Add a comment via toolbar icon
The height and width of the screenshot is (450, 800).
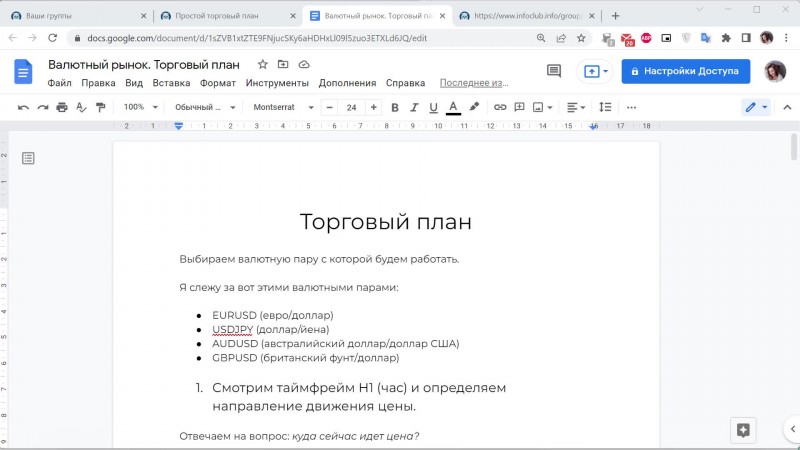519,107
